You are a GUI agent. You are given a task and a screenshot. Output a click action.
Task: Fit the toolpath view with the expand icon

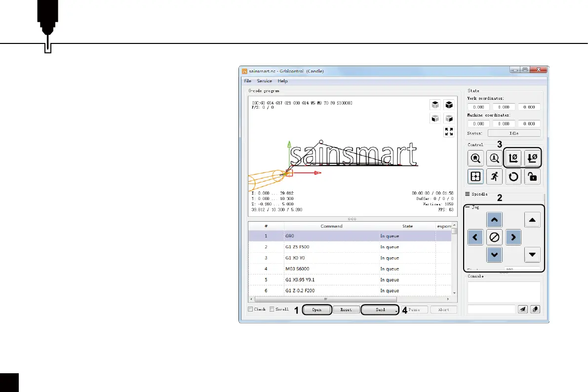(449, 131)
